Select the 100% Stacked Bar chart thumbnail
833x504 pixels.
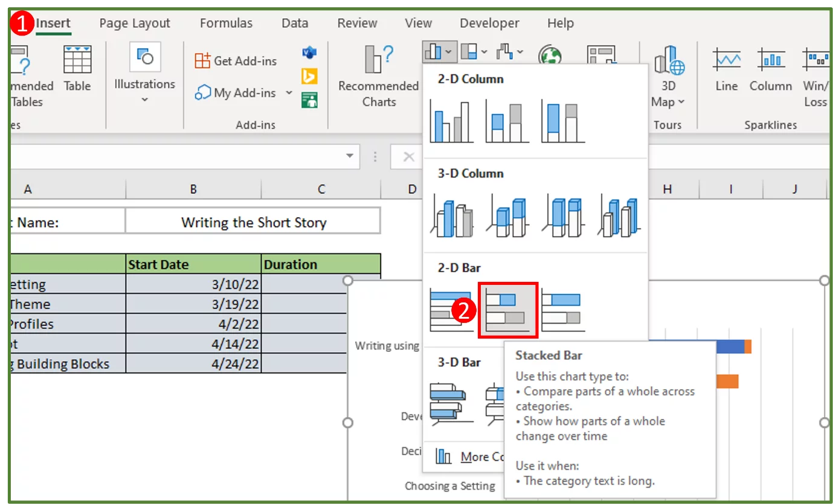coord(562,311)
